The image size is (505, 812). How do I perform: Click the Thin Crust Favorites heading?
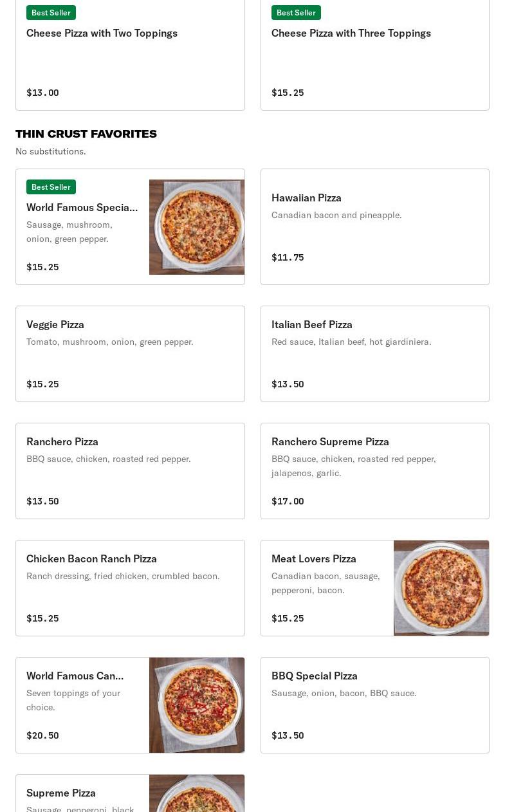click(x=86, y=134)
